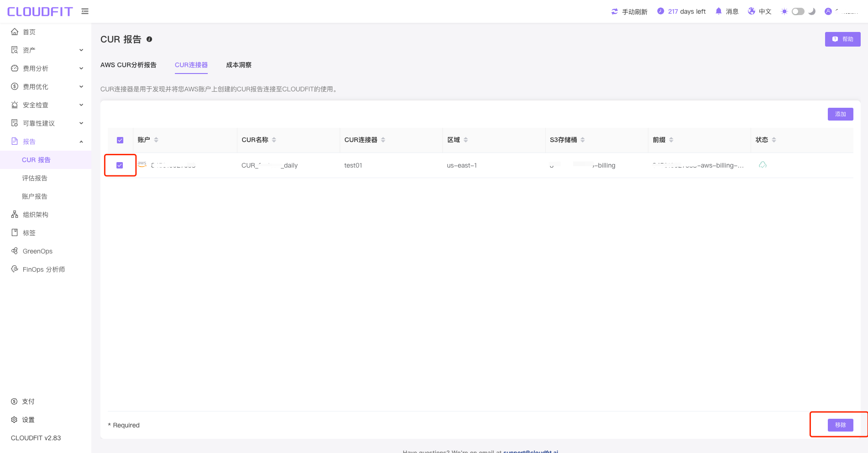Click the GreenOps icon
This screenshot has width=868, height=453.
pyautogui.click(x=15, y=251)
